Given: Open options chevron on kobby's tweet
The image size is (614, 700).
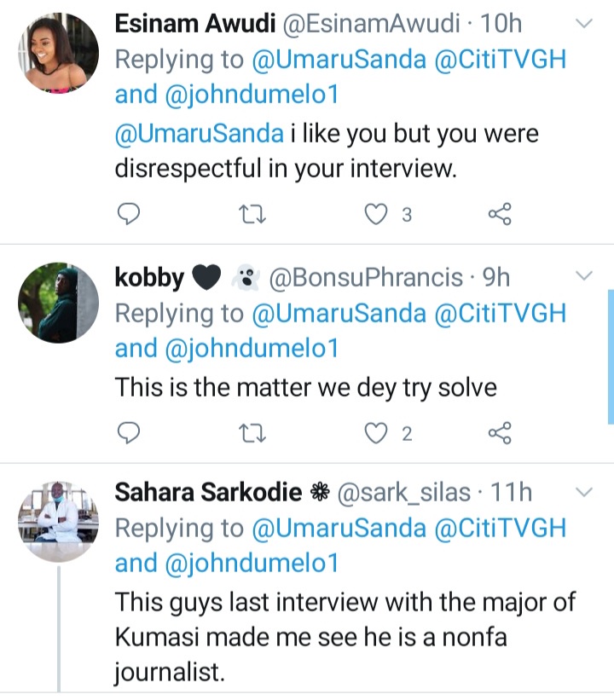Looking at the screenshot, I should click(584, 275).
